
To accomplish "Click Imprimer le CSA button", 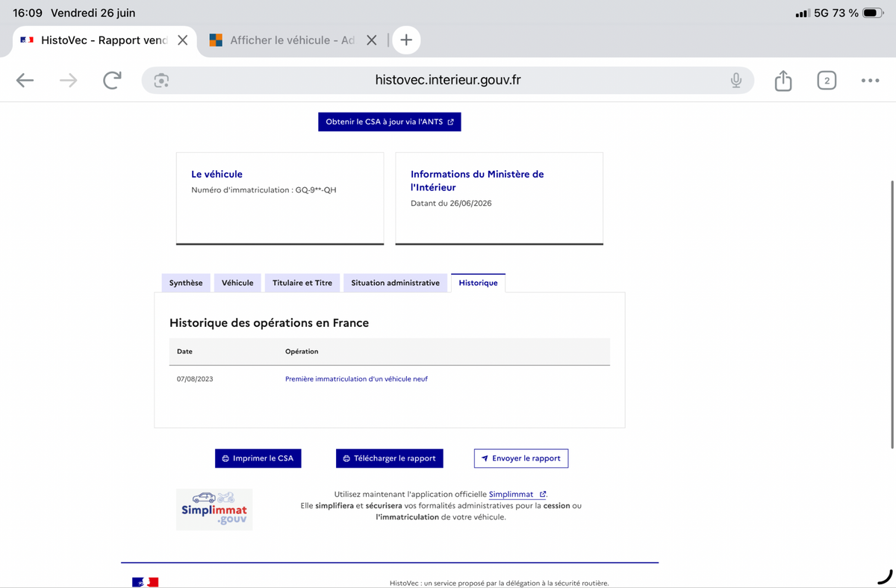I will [x=258, y=458].
